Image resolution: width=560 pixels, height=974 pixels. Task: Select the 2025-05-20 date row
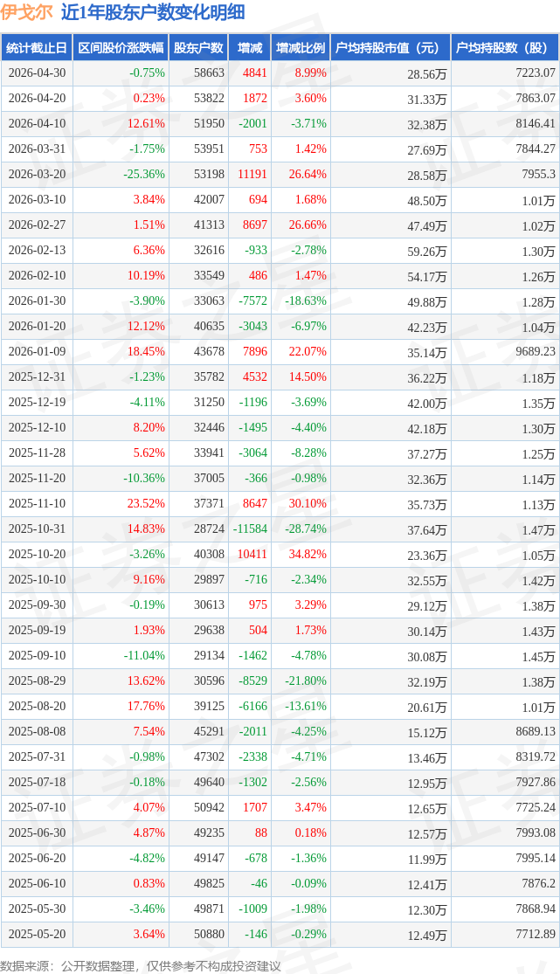[x=280, y=934]
